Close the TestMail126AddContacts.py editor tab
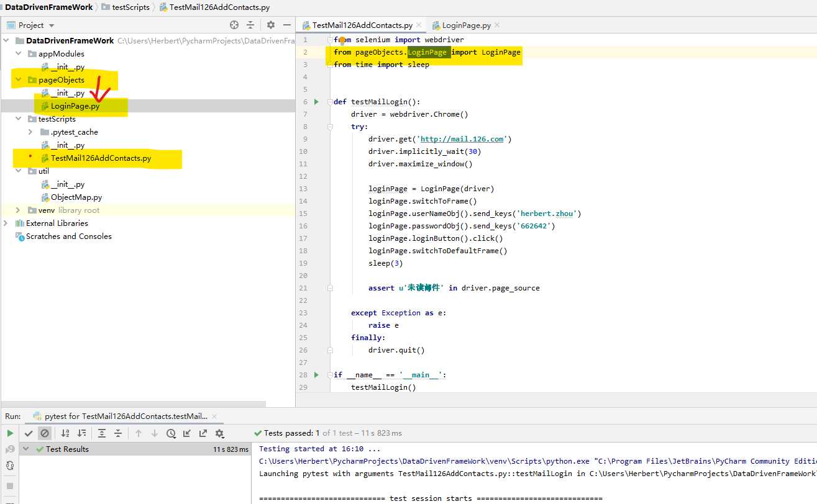This screenshot has height=504, width=817. (419, 25)
